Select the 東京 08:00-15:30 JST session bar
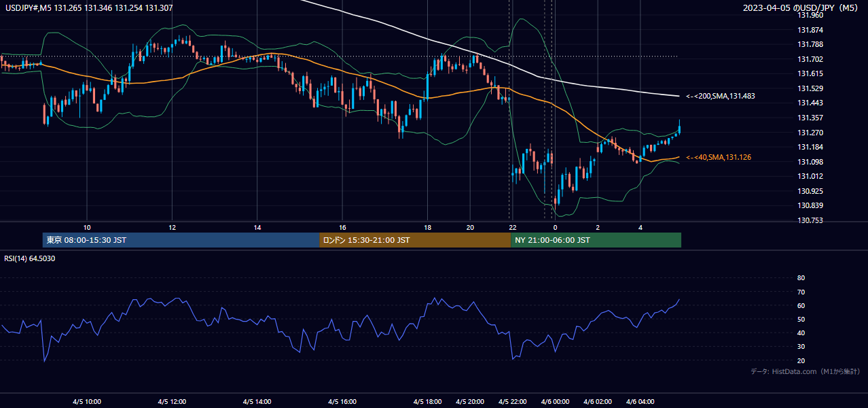Screen dimensions: 868x408 click(181, 240)
